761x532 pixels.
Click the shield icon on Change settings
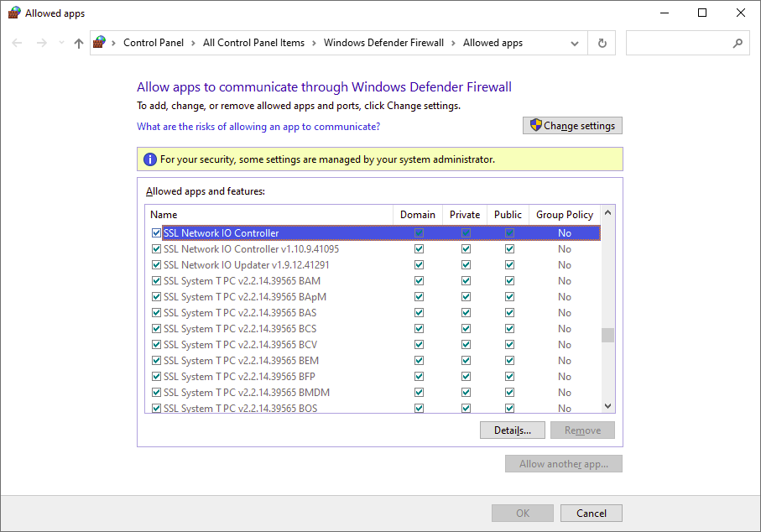click(535, 125)
